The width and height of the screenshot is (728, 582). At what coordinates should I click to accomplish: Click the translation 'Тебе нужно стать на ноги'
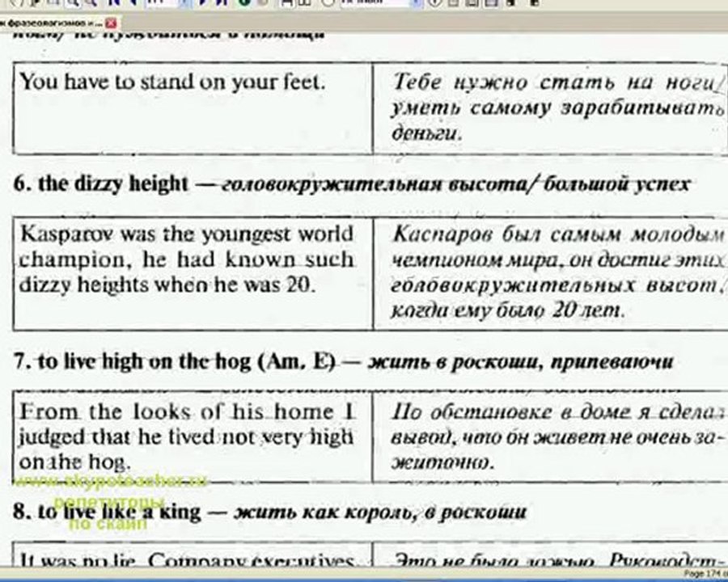pyautogui.click(x=554, y=82)
